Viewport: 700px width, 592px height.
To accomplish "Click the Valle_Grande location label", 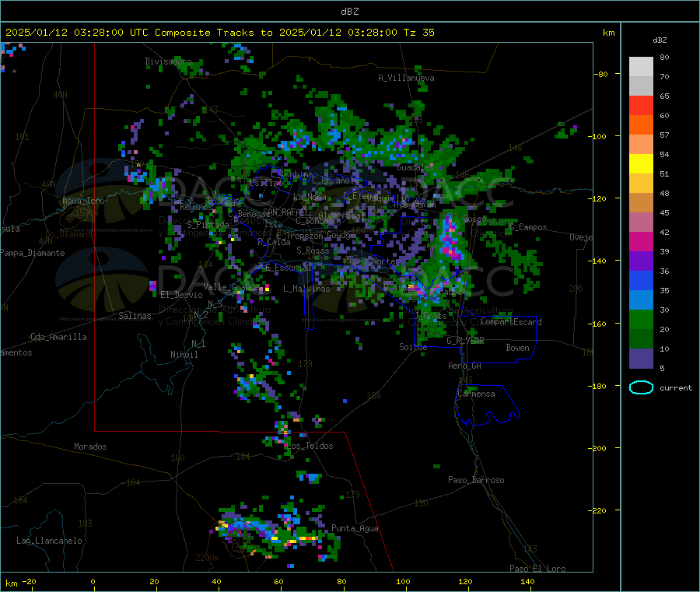I will [231, 287].
